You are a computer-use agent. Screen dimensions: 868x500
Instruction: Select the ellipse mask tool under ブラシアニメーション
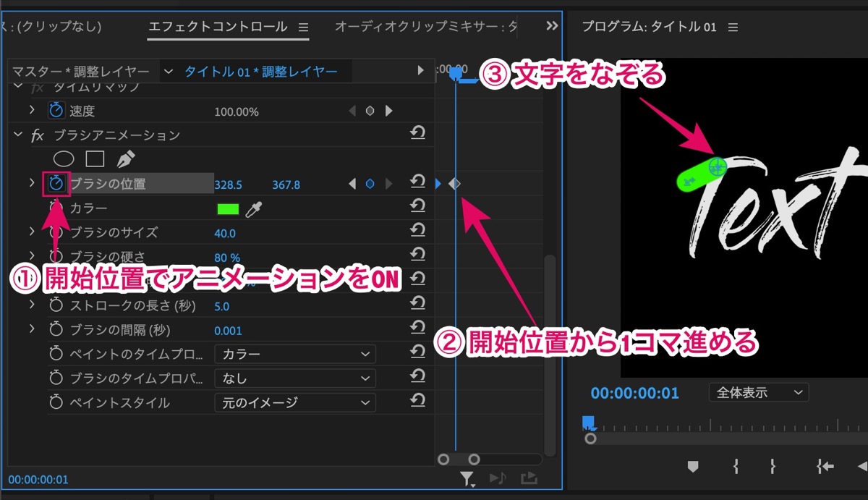point(64,158)
